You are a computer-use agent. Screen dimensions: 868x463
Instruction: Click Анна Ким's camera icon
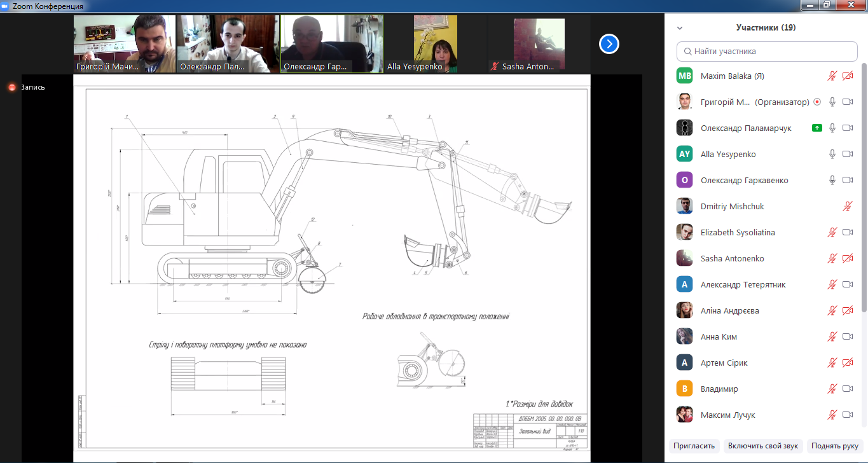click(x=848, y=336)
